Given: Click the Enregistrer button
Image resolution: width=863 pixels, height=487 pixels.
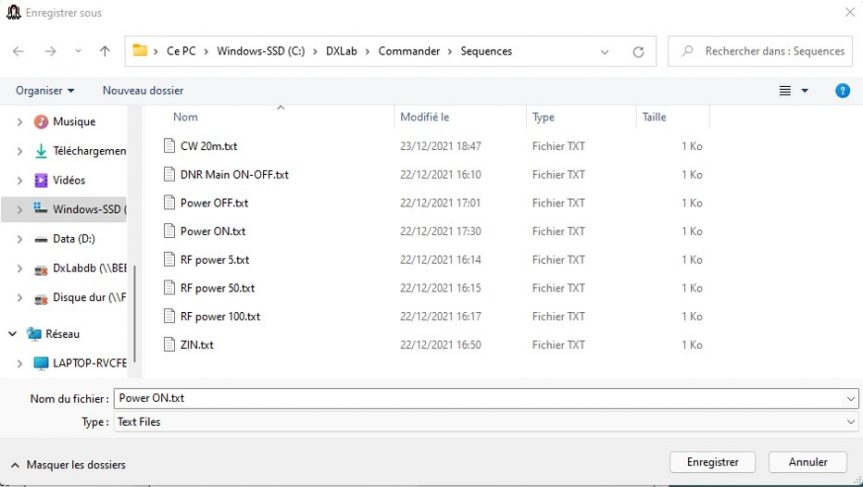Looking at the screenshot, I should pos(712,462).
